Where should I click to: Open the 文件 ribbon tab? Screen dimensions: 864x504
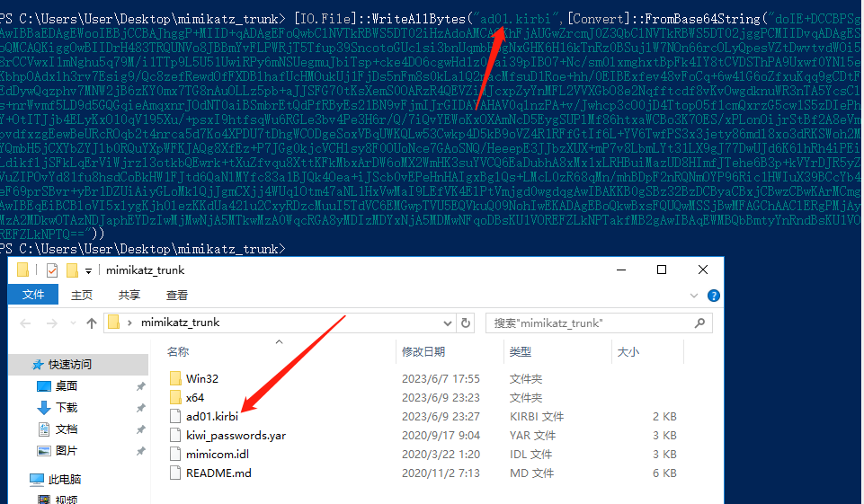point(33,295)
